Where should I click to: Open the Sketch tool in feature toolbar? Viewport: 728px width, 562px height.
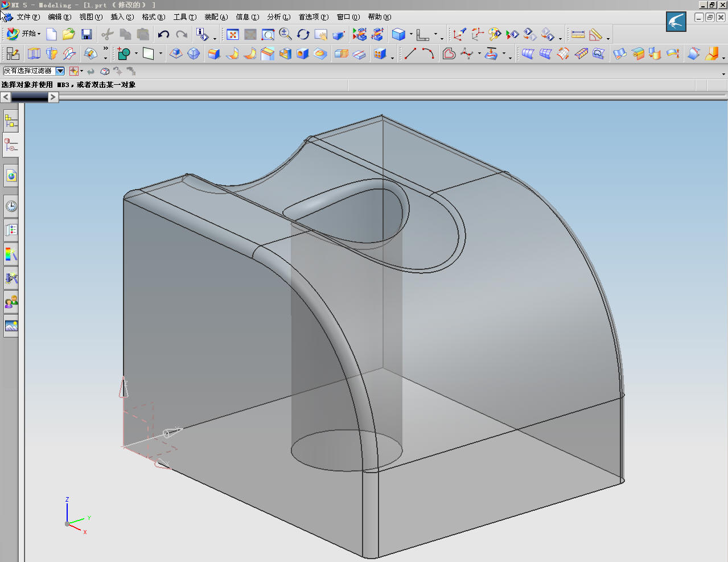coord(13,54)
